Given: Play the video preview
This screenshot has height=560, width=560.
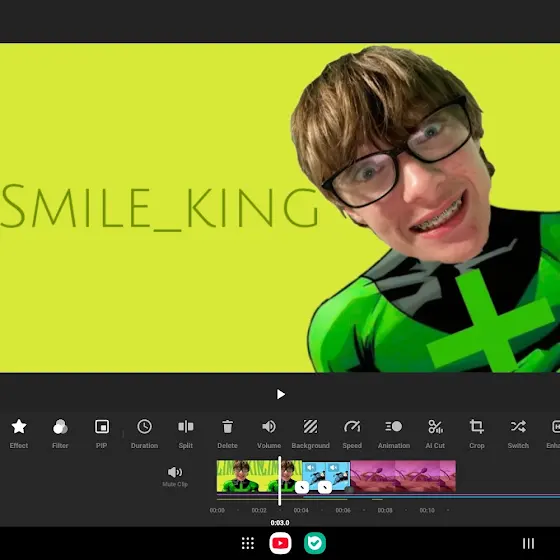Looking at the screenshot, I should [x=281, y=394].
